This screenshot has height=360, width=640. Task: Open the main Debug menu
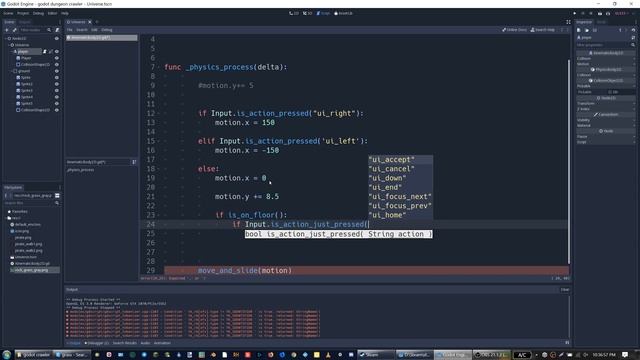[38, 13]
